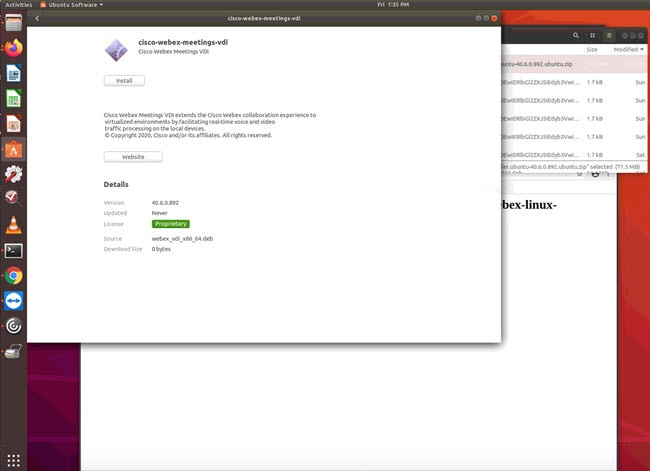
Task: Open LibreOffice Calc from the dock
Action: coord(13,99)
